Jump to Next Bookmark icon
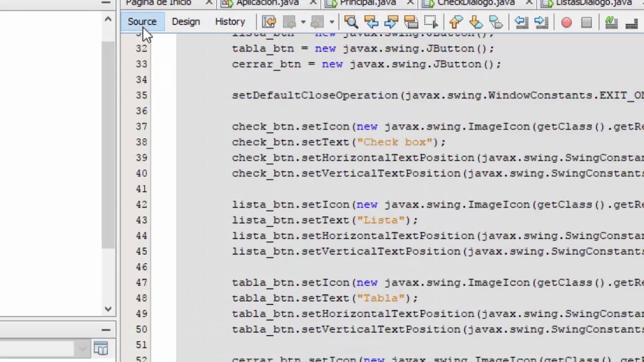This screenshot has height=362, width=644. pyautogui.click(x=476, y=22)
